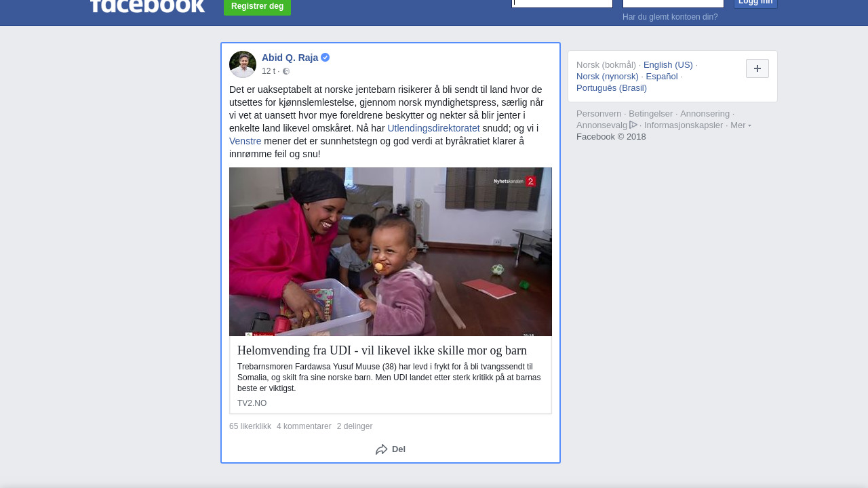Click the Del share arrow icon
Viewport: 868px width, 488px height.
pos(382,449)
